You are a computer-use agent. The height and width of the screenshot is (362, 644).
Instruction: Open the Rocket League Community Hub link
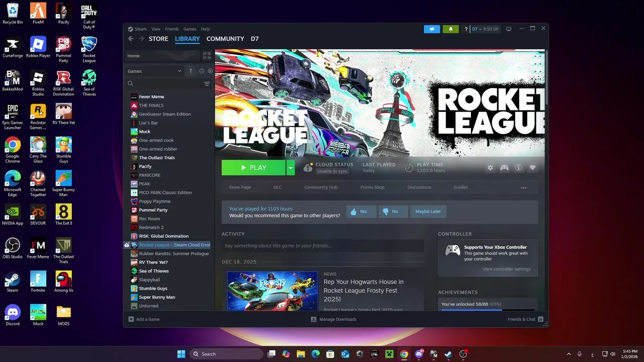pos(321,187)
